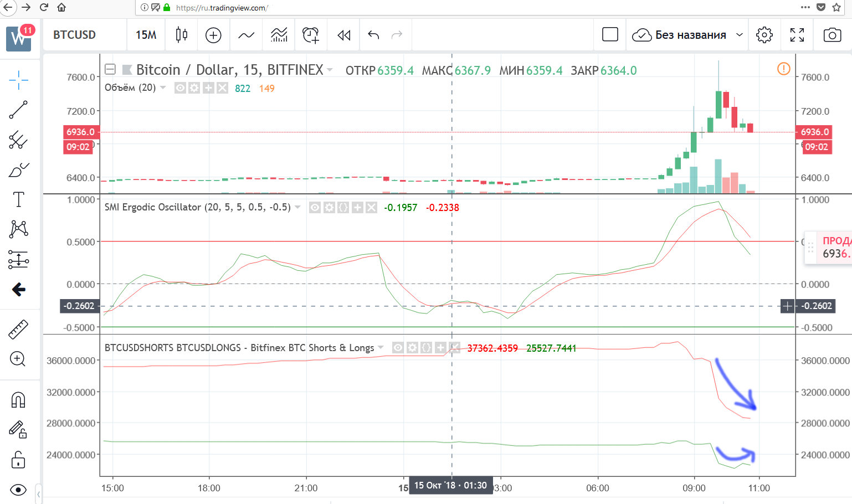Take a chart snapshot with camera icon

tap(832, 35)
